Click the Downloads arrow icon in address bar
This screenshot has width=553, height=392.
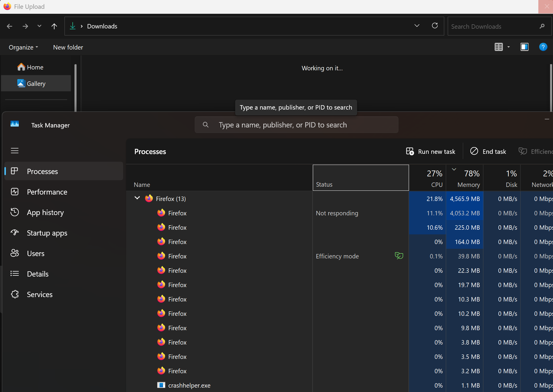pyautogui.click(x=72, y=26)
